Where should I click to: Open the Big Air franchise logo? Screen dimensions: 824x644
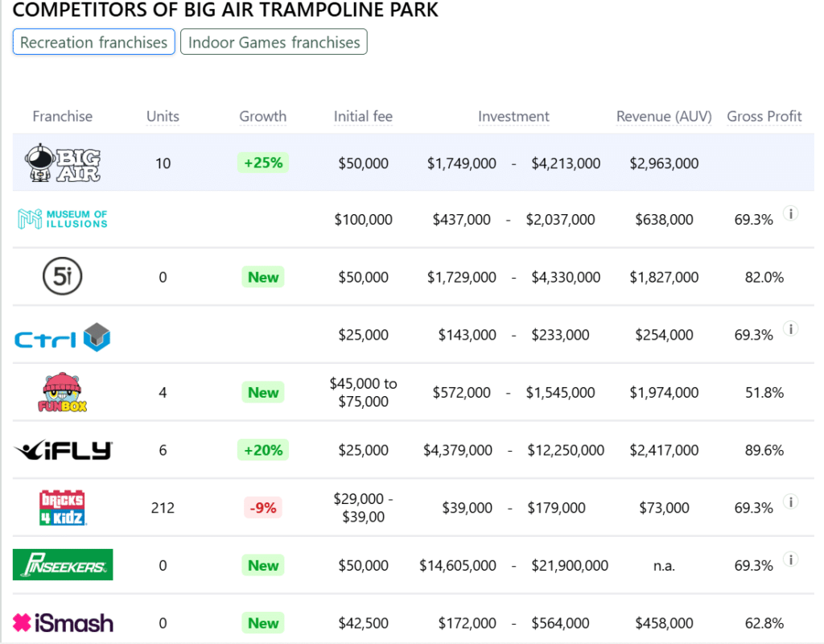[x=63, y=163]
